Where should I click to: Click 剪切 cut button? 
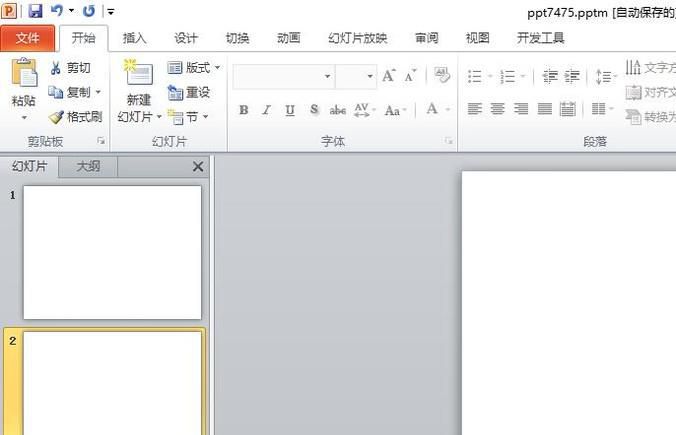(71, 68)
